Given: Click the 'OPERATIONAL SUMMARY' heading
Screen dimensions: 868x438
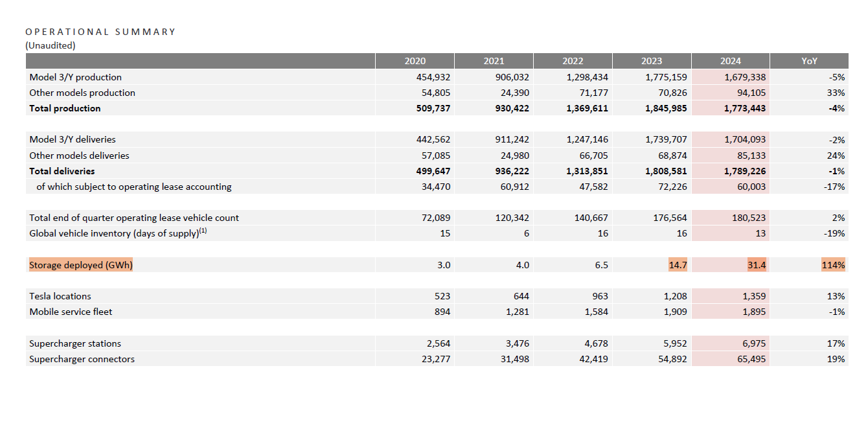Looking at the screenshot, I should pyautogui.click(x=100, y=32).
